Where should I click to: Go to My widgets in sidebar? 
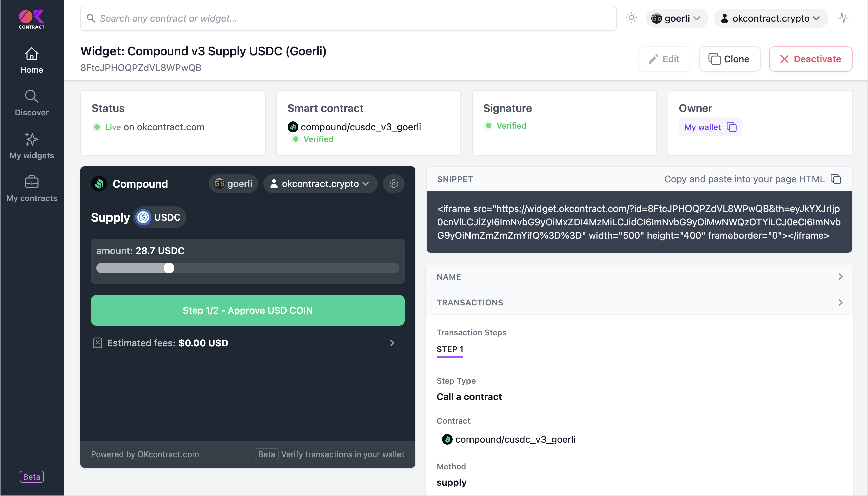[x=32, y=146]
